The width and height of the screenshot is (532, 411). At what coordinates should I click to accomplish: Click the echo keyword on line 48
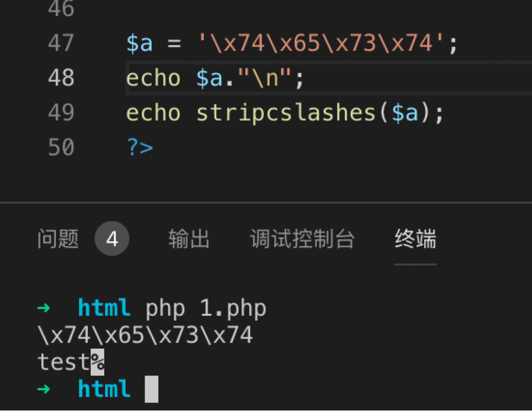(153, 78)
